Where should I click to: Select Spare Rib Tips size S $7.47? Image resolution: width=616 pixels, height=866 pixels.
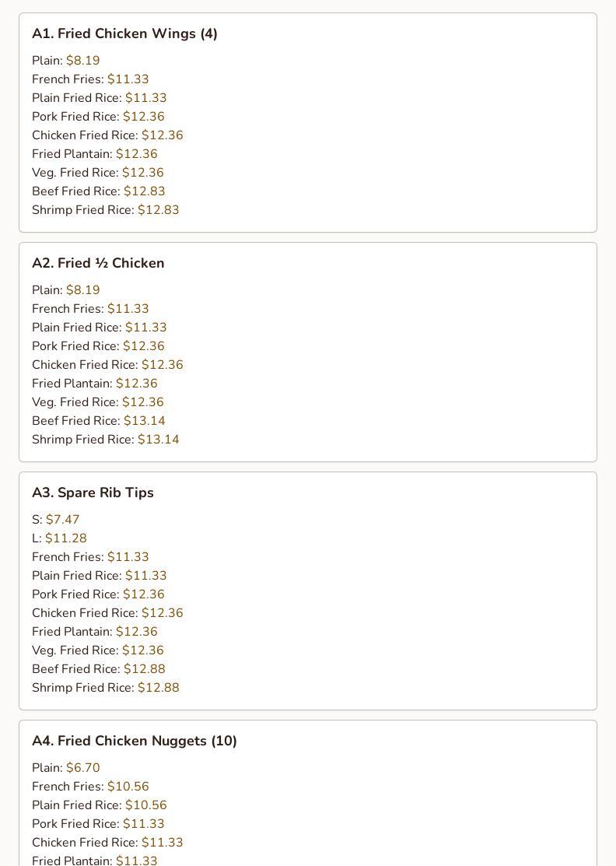tap(56, 520)
